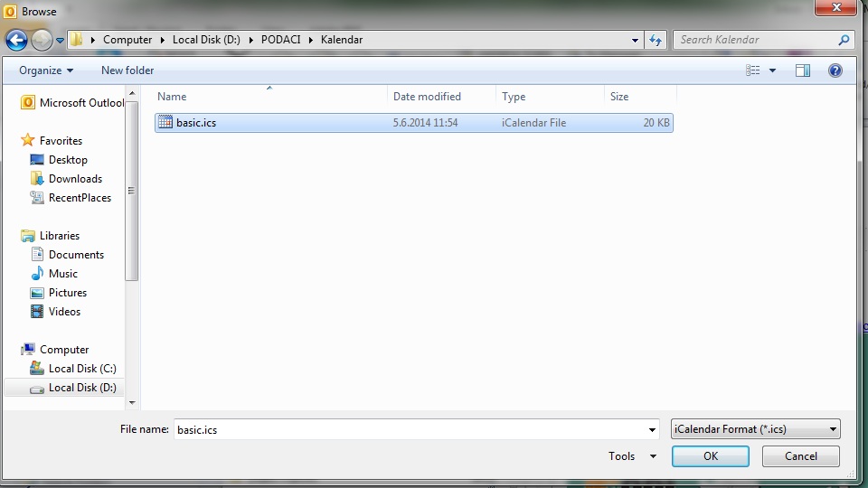Screen dimensions: 868x488
Task: Click the File name input field
Action: 410,430
